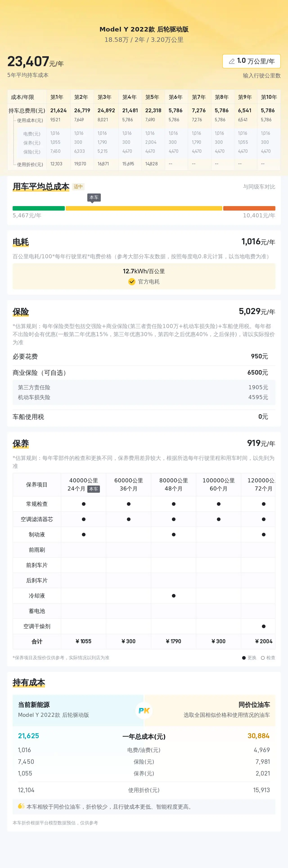Tap the 常规检查 dot under 80000公里

pos(173,504)
